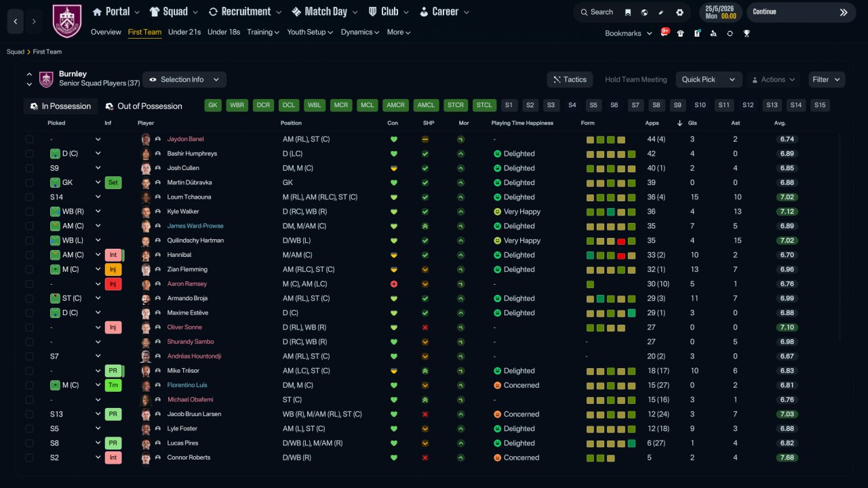This screenshot has height=488, width=868.
Task: Tick the checkbox for Martin Dúbravka
Action: [x=29, y=182]
